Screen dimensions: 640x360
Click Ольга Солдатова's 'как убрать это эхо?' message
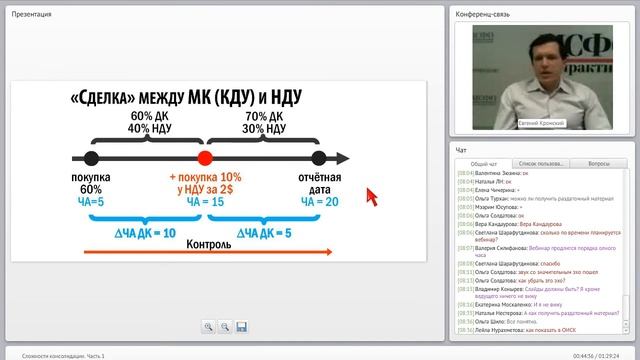coord(511,281)
